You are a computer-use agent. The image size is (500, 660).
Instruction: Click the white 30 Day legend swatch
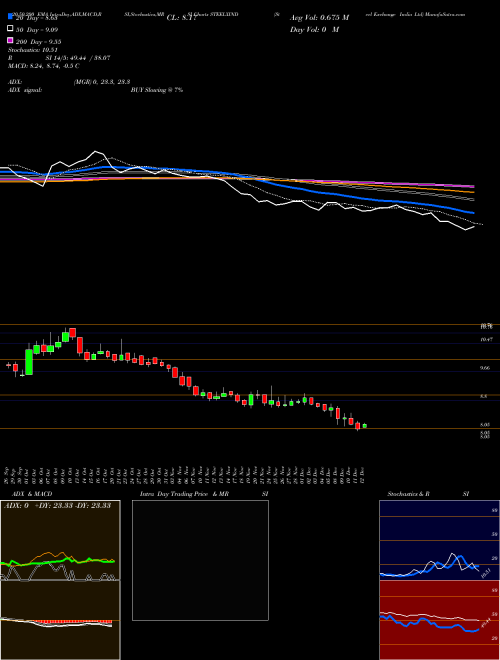point(11,29)
